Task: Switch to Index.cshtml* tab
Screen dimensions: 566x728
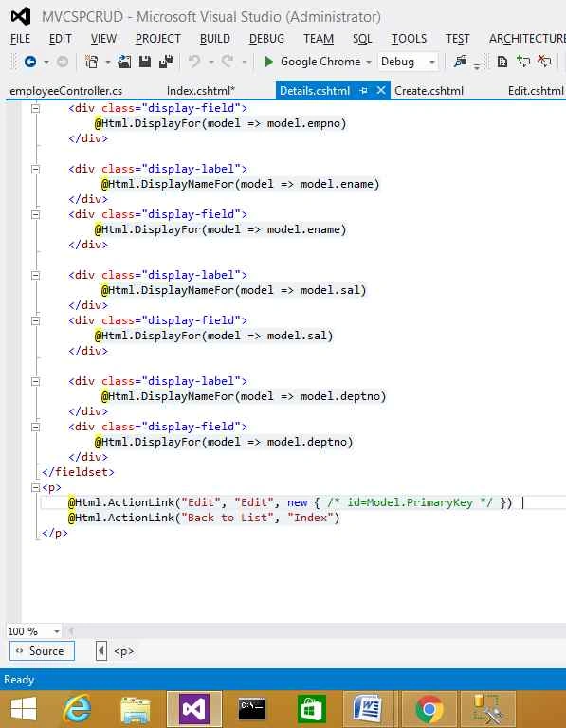Action: [x=201, y=91]
